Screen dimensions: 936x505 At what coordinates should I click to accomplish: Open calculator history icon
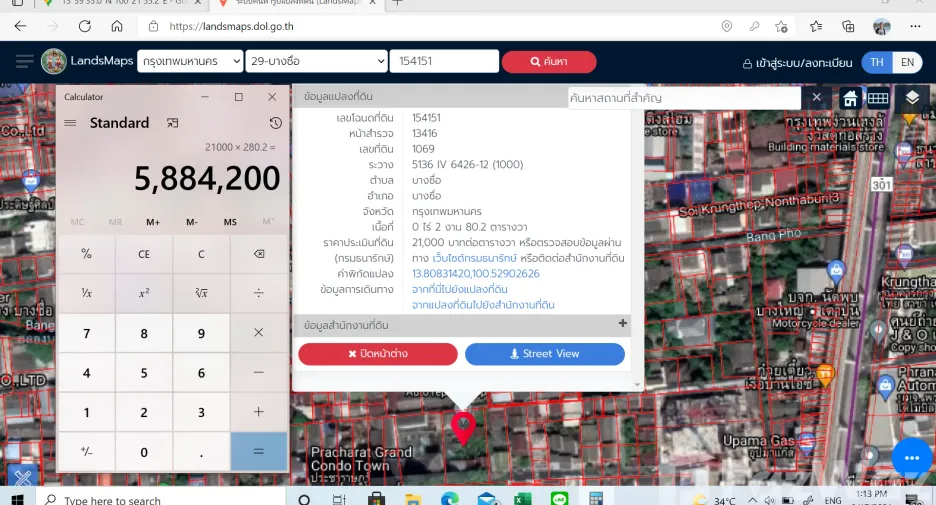[x=275, y=123]
